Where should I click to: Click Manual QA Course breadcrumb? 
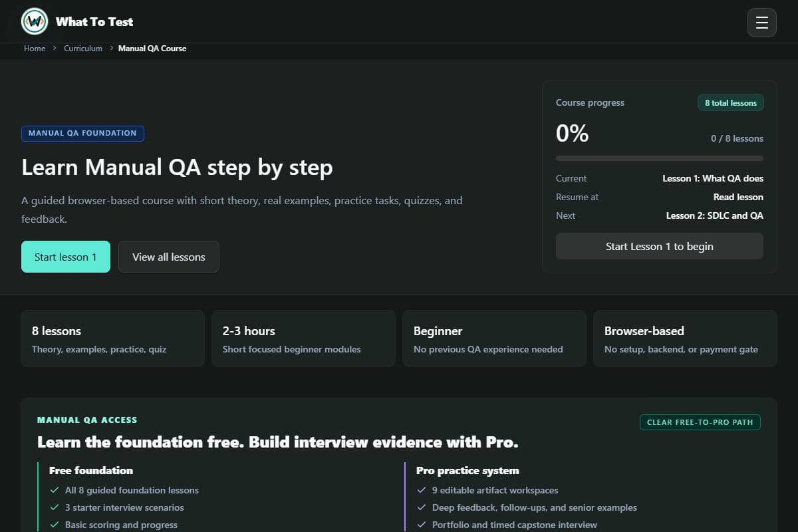152,49
